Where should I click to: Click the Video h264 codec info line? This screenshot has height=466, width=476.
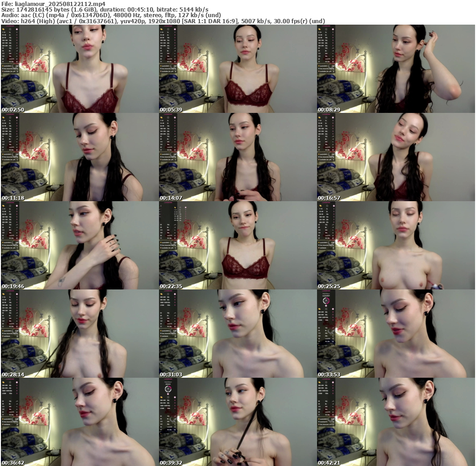pos(163,21)
